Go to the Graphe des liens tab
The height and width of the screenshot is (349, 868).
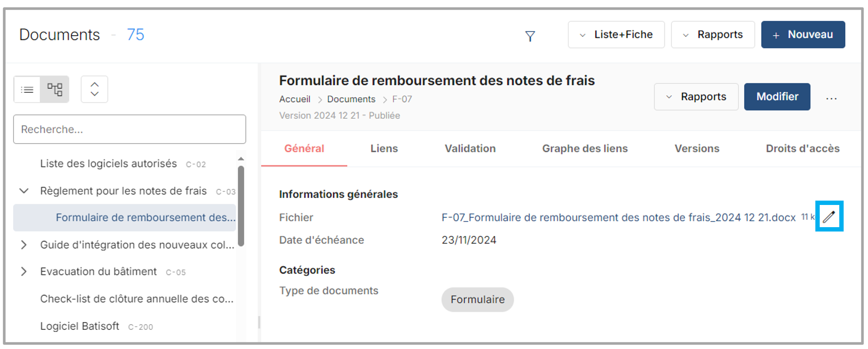click(x=584, y=149)
